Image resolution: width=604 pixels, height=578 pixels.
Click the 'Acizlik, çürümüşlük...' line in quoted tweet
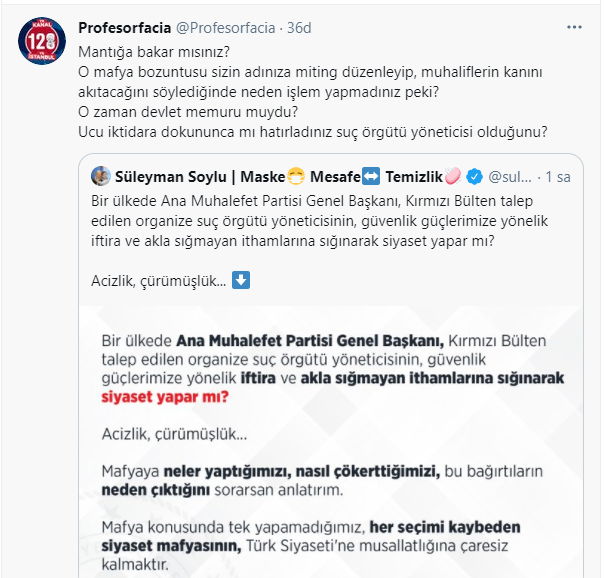tap(158, 280)
